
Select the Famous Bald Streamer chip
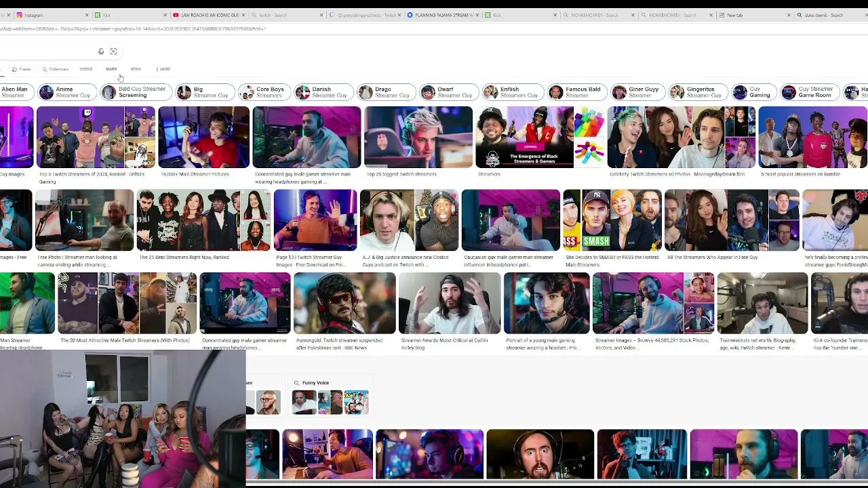[x=576, y=92]
